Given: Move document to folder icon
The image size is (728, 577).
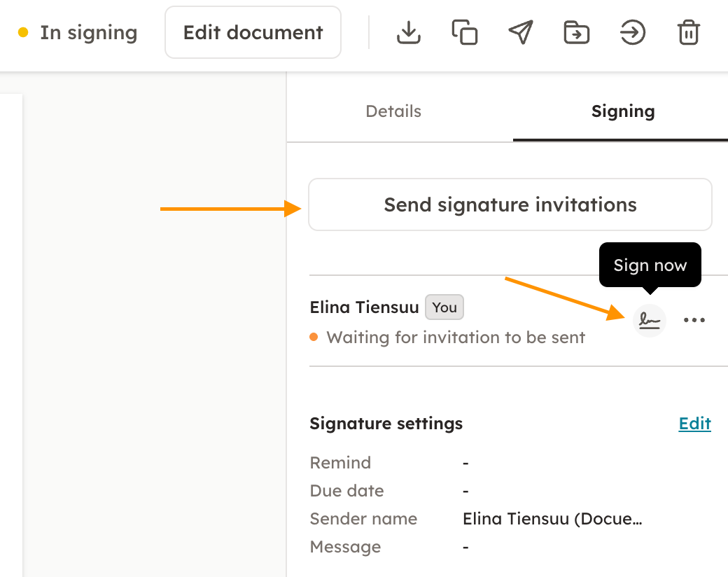Looking at the screenshot, I should click(x=576, y=32).
